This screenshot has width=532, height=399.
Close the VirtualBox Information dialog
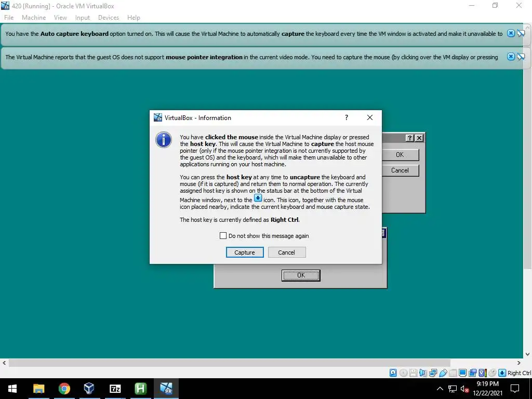[x=370, y=117]
